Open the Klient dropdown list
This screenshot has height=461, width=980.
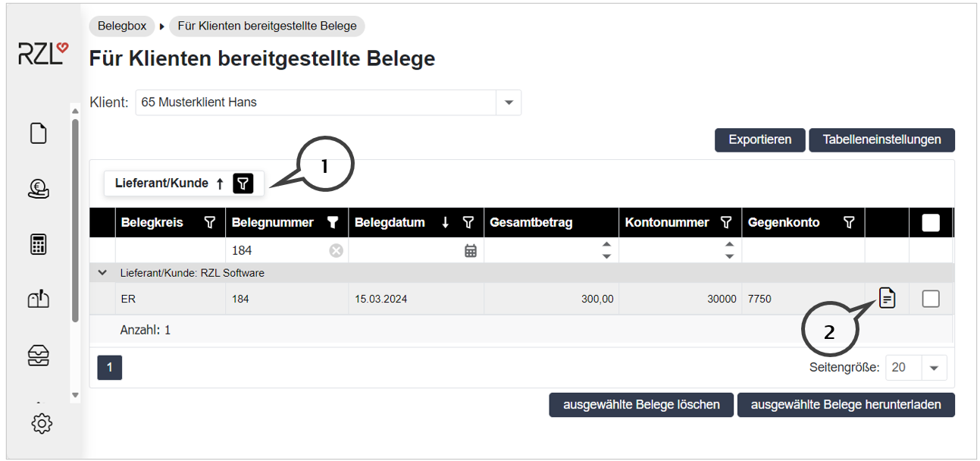(508, 102)
